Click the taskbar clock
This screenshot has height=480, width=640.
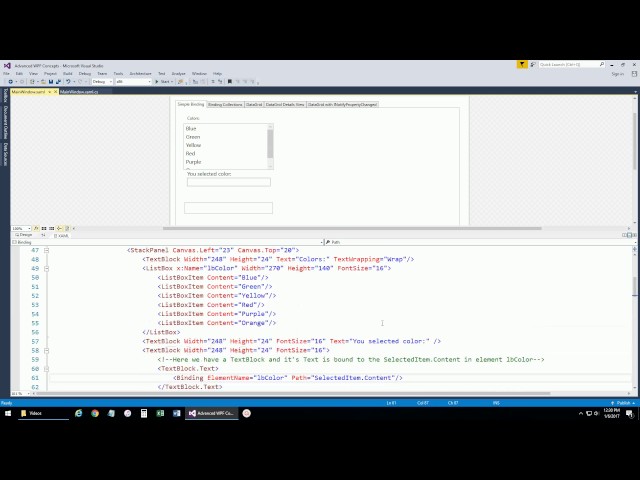point(611,413)
